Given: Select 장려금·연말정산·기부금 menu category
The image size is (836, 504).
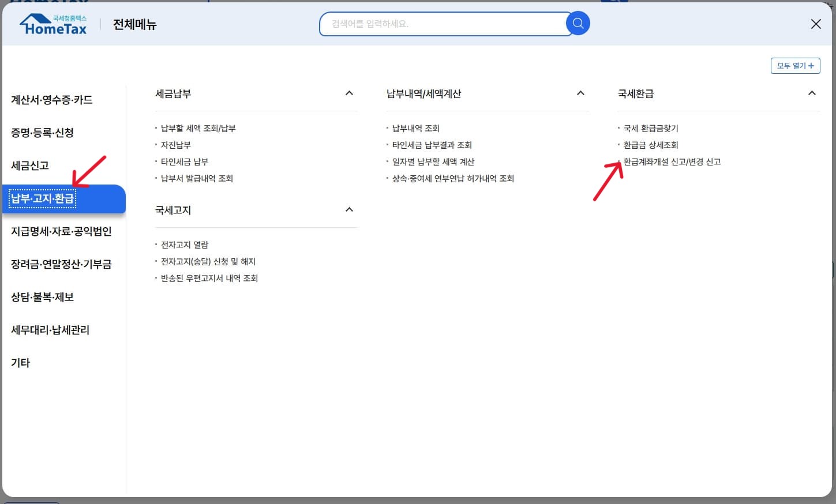Looking at the screenshot, I should point(61,264).
